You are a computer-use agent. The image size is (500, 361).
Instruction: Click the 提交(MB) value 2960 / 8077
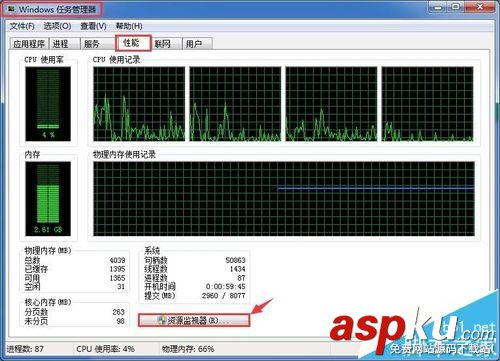coord(223,295)
